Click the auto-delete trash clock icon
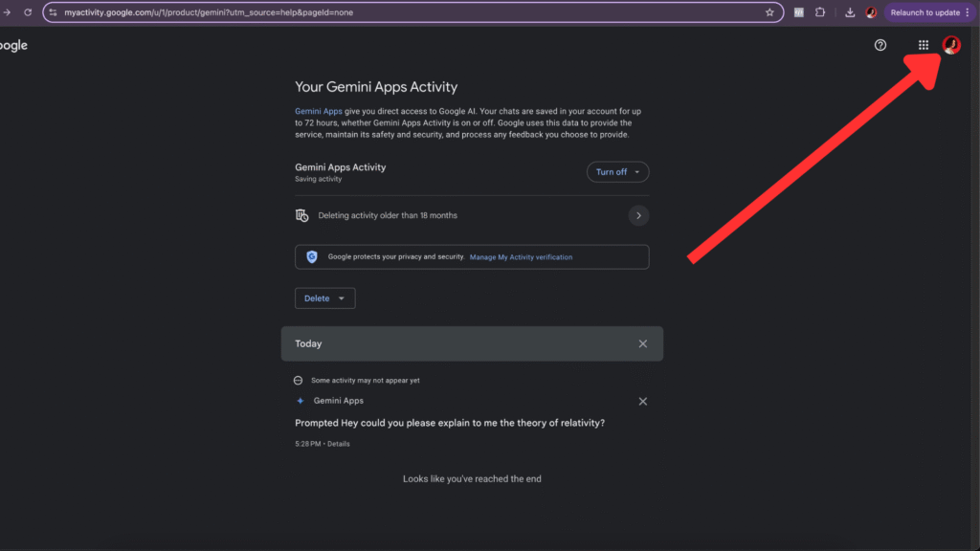 pos(301,215)
